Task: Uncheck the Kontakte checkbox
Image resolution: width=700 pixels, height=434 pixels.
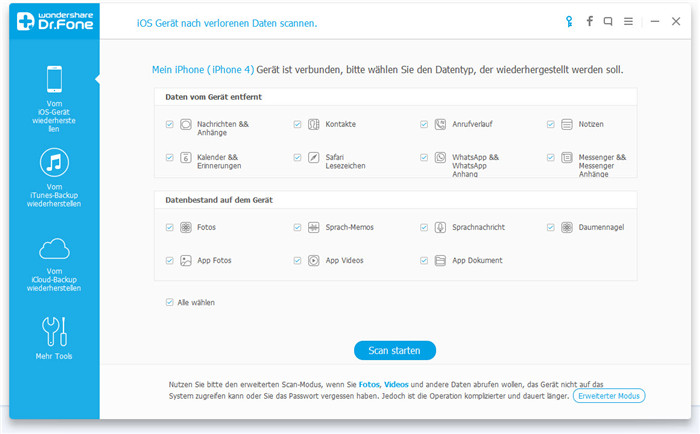Action: 297,124
